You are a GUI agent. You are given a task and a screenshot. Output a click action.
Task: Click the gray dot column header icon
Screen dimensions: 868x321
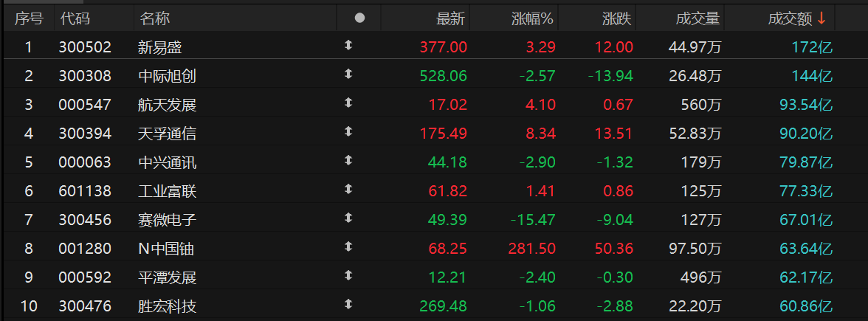359,18
